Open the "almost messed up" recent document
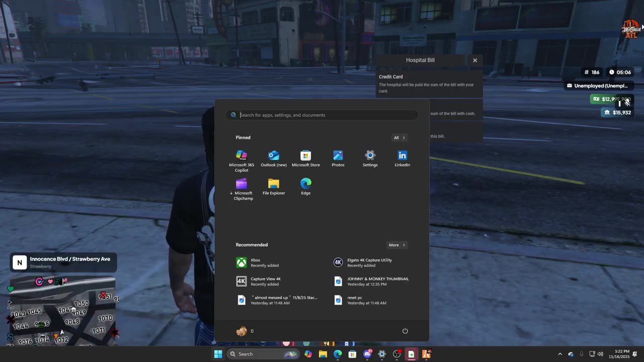 (x=278, y=300)
